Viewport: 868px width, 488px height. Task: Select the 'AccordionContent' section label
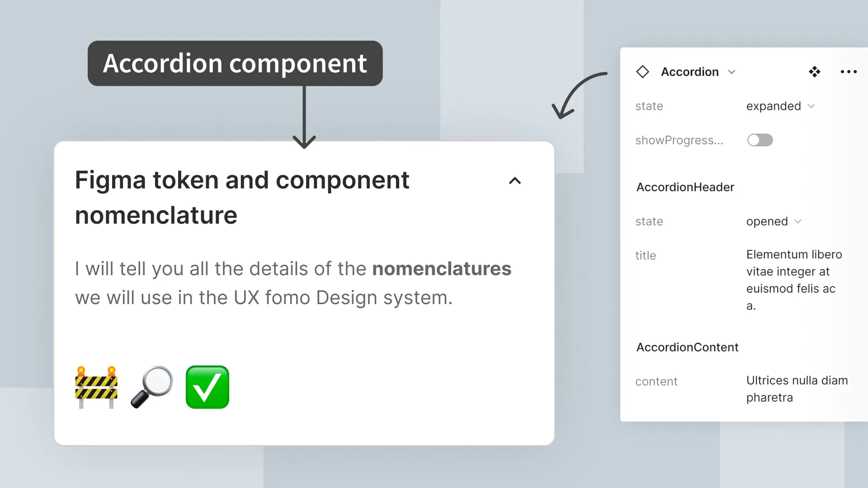pyautogui.click(x=687, y=347)
